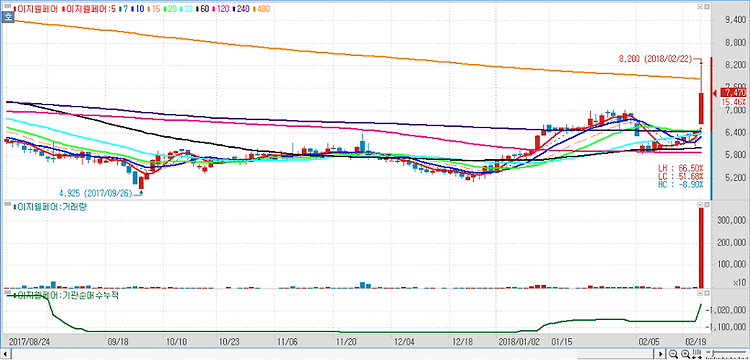Viewport: 750px width, 360px height.
Task: Click the 100,000 volume axis label
Action: (x=731, y=264)
